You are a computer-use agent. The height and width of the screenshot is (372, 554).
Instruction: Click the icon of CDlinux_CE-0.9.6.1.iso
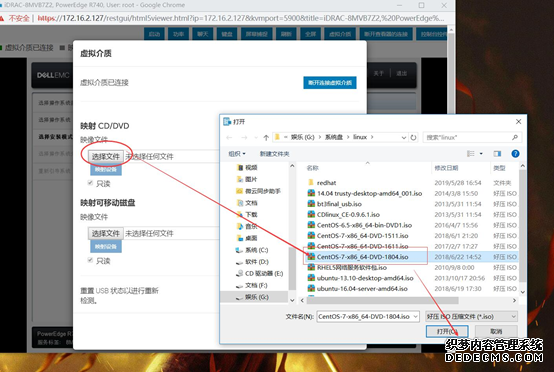click(311, 214)
